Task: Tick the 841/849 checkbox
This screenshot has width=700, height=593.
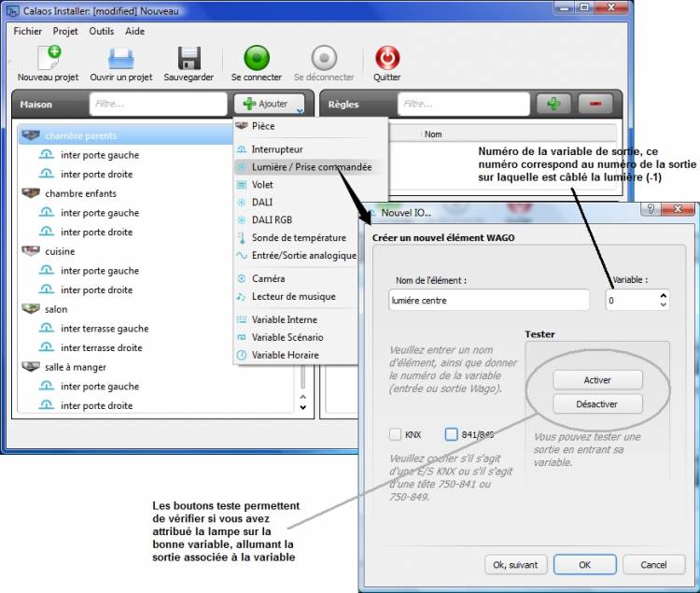Action: coord(452,434)
